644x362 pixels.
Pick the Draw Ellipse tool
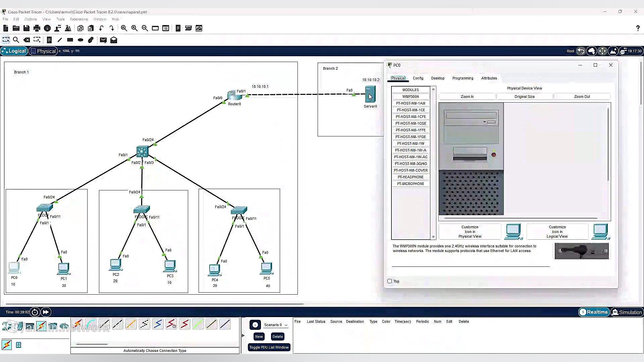(80, 40)
